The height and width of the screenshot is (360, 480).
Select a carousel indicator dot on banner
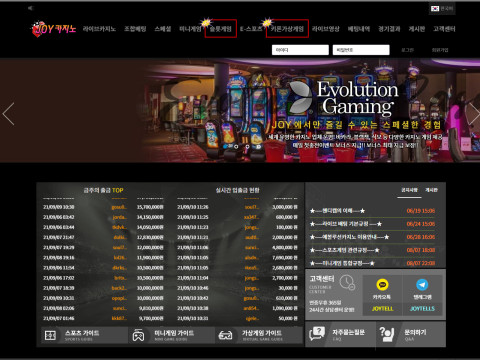[x=236, y=146]
